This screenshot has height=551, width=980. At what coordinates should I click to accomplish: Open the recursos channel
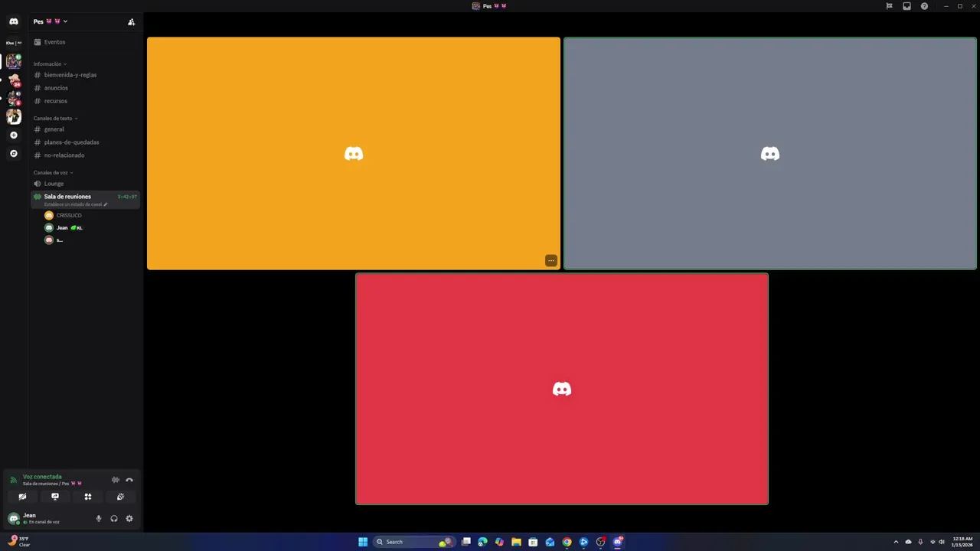pyautogui.click(x=84, y=101)
